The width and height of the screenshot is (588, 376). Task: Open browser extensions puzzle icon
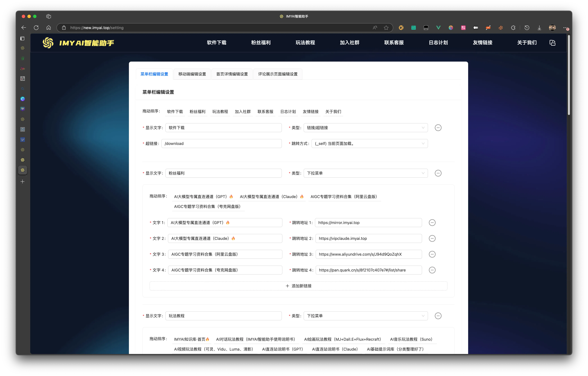pyautogui.click(x=513, y=28)
